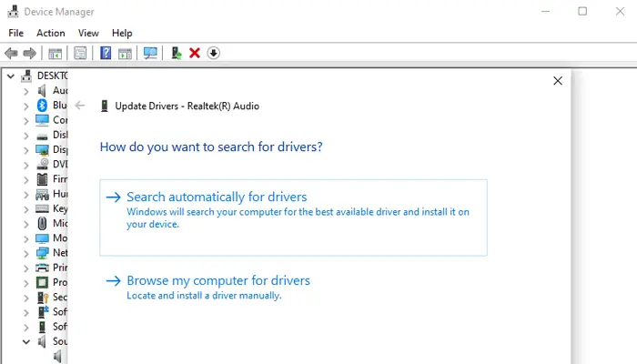The image size is (637, 364).
Task: Open the Help menu
Action: [122, 33]
